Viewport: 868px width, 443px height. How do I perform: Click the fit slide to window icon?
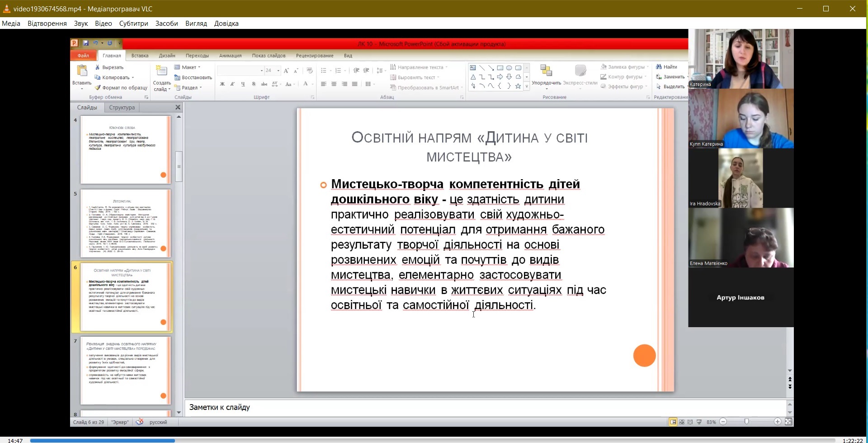point(788,422)
